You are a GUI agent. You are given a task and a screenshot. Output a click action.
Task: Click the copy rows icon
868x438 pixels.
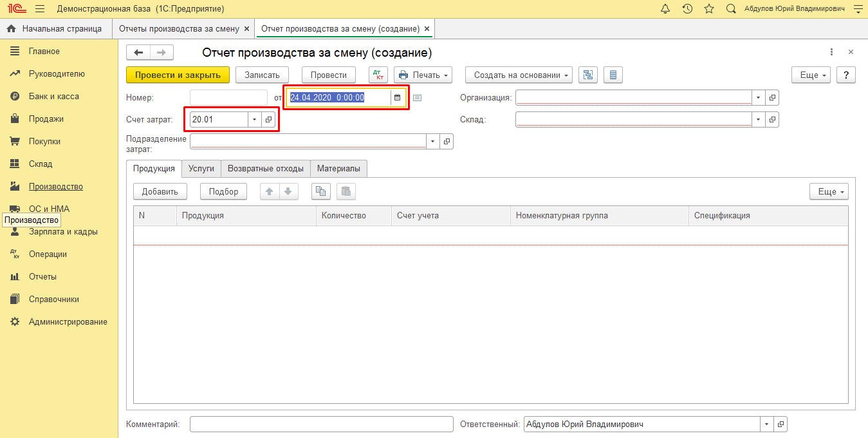(321, 191)
